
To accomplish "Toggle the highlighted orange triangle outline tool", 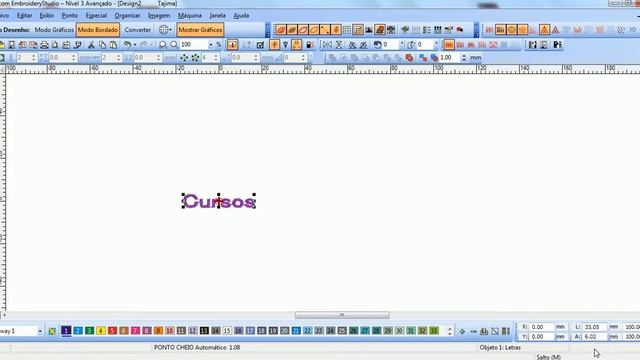I will coord(544,30).
